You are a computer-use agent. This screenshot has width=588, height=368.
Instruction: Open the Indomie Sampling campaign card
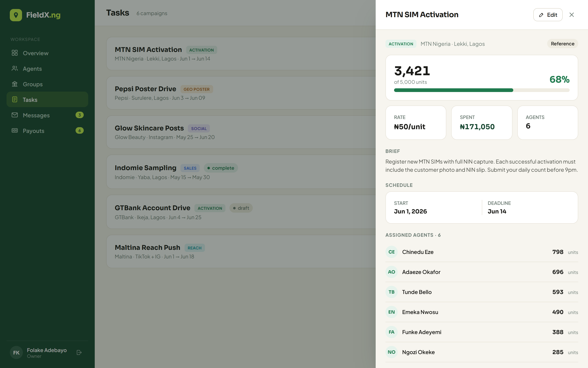click(241, 172)
